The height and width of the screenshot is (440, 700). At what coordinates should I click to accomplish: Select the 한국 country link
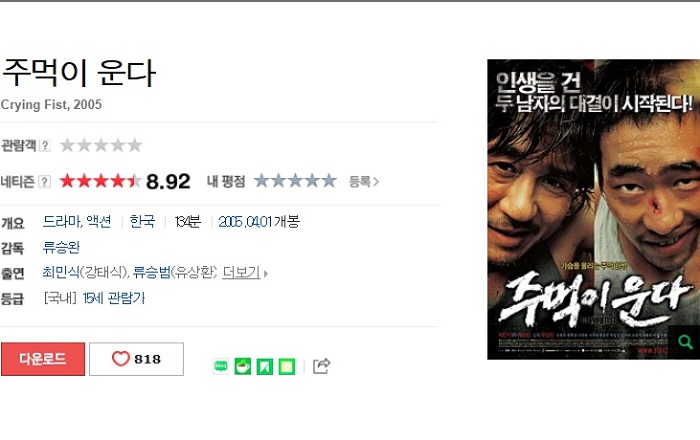(x=142, y=221)
